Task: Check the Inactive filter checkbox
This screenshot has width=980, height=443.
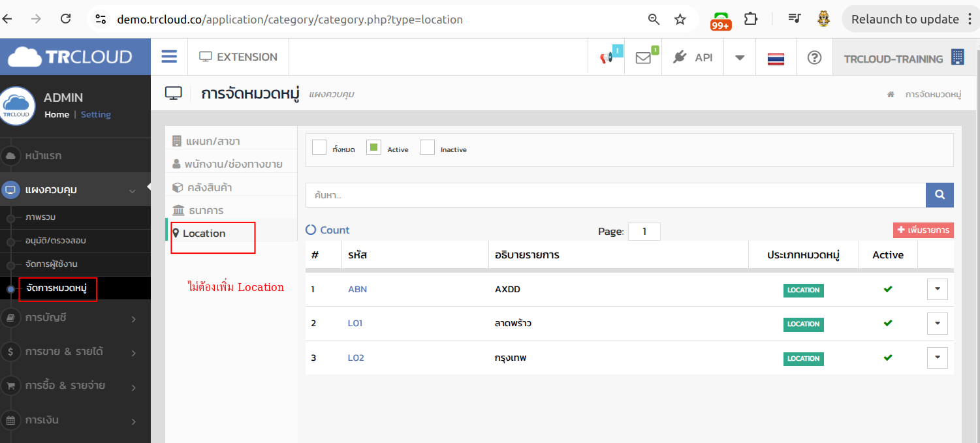Action: [427, 147]
